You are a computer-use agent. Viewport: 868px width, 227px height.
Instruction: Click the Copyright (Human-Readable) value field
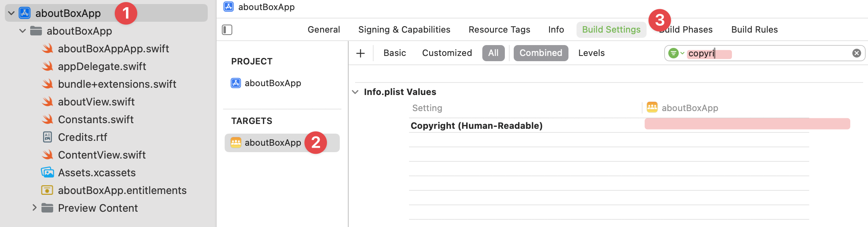pos(747,124)
